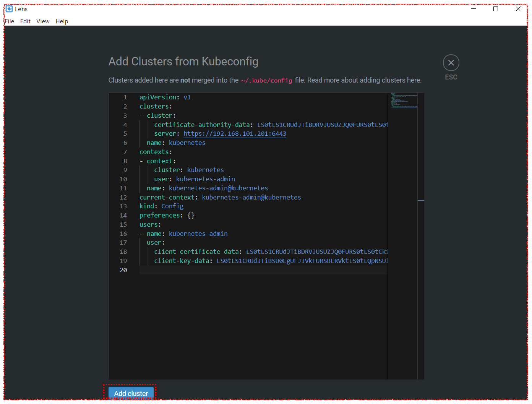Open the Help menu

62,21
